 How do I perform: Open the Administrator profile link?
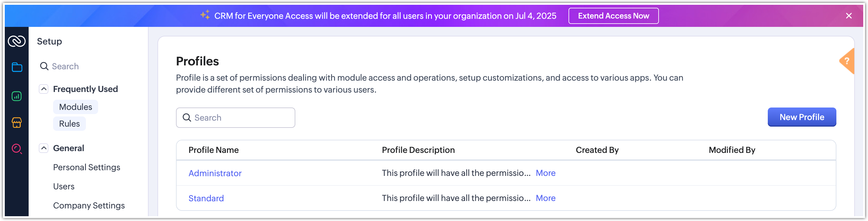point(215,173)
